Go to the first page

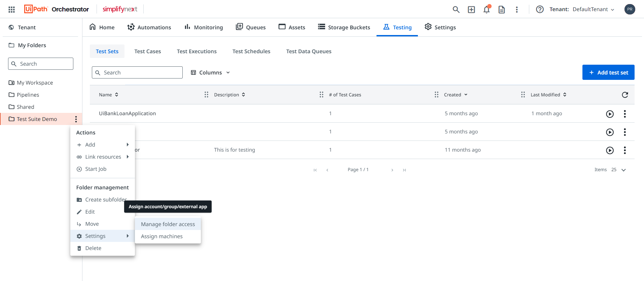tap(315, 170)
